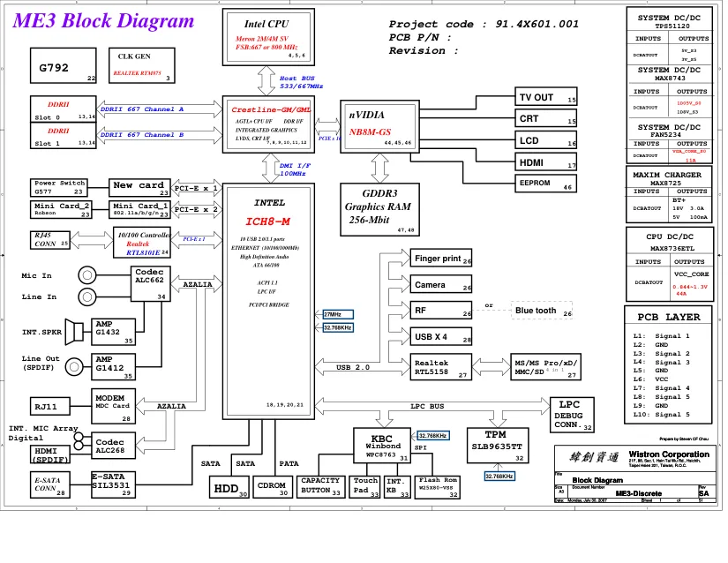Select the USB X 4 block
Screen dimensions: 728x563
(441, 336)
